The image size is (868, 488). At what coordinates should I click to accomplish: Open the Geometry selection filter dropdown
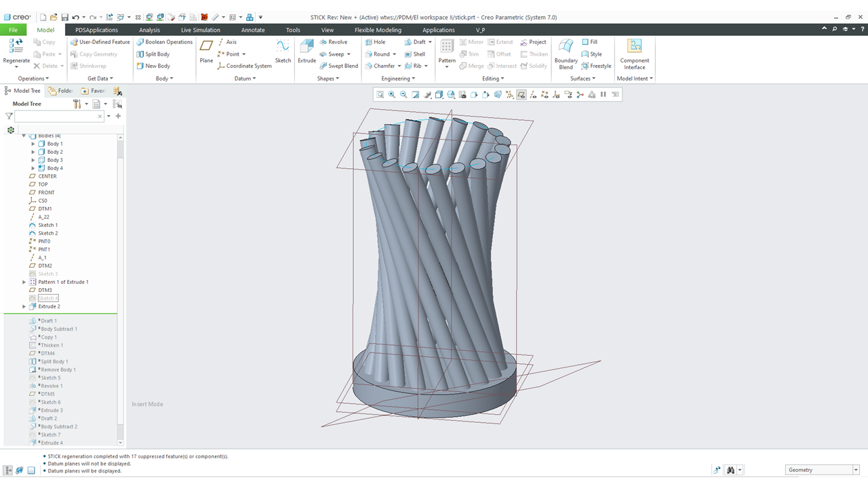click(856, 470)
